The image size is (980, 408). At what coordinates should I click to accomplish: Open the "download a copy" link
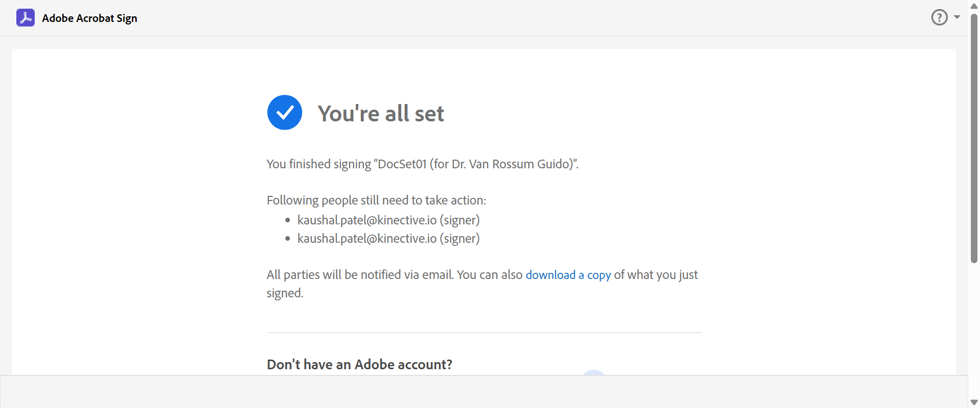click(x=568, y=275)
